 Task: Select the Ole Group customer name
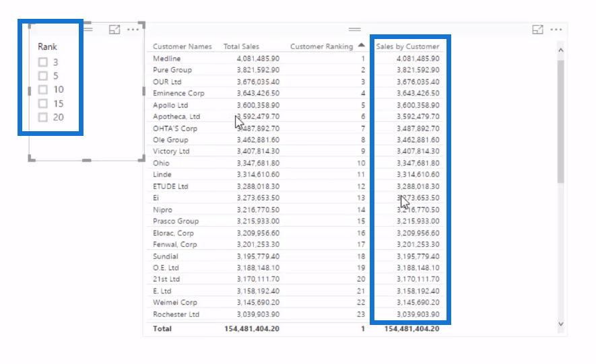[x=170, y=140]
